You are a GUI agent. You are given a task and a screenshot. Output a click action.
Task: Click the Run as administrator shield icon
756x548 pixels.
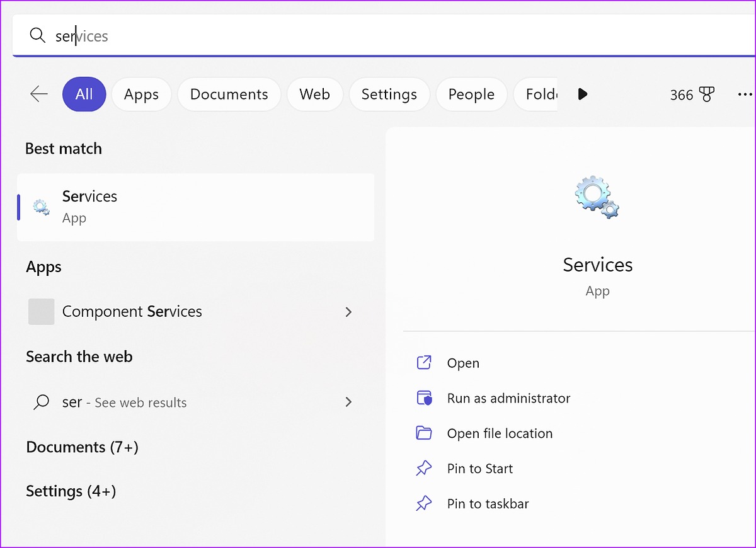424,398
